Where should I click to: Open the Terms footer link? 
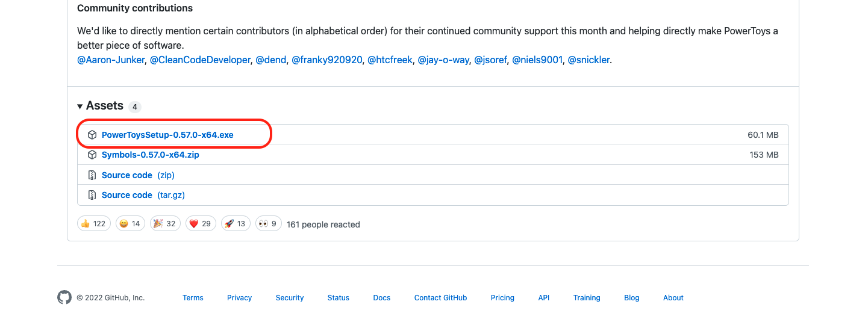point(193,298)
